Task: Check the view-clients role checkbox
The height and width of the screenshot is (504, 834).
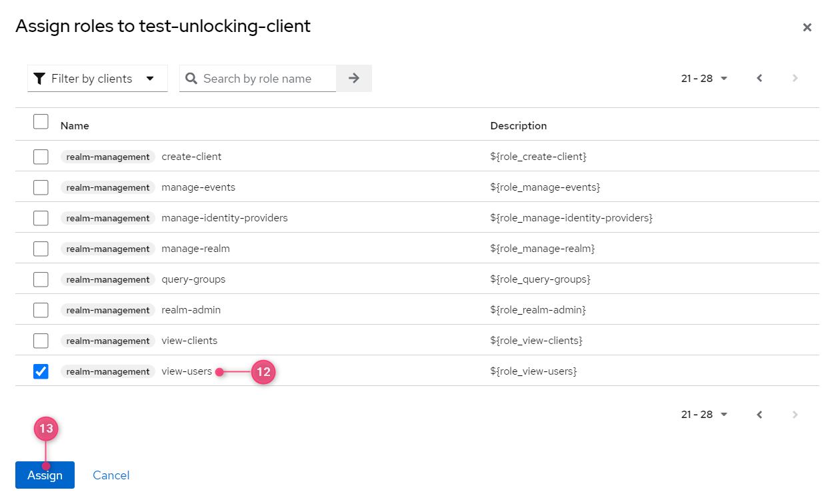Action: [41, 341]
